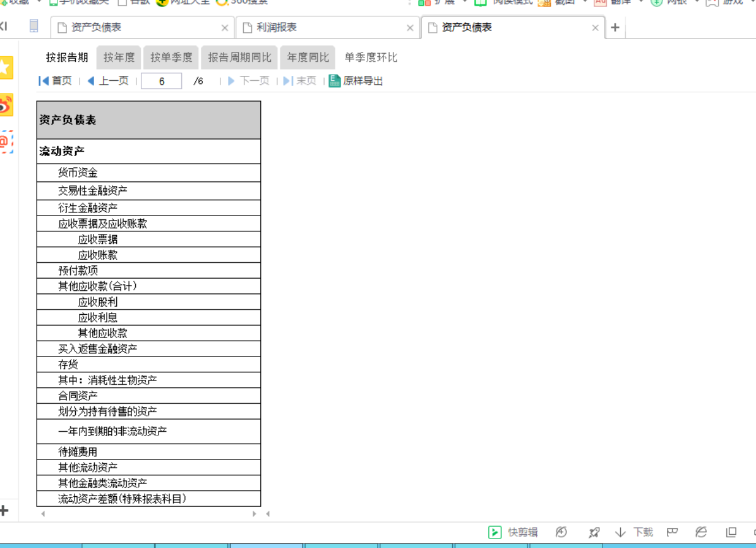Click the mobile device icon near tabs
The width and height of the screenshot is (756, 548).
[33, 25]
